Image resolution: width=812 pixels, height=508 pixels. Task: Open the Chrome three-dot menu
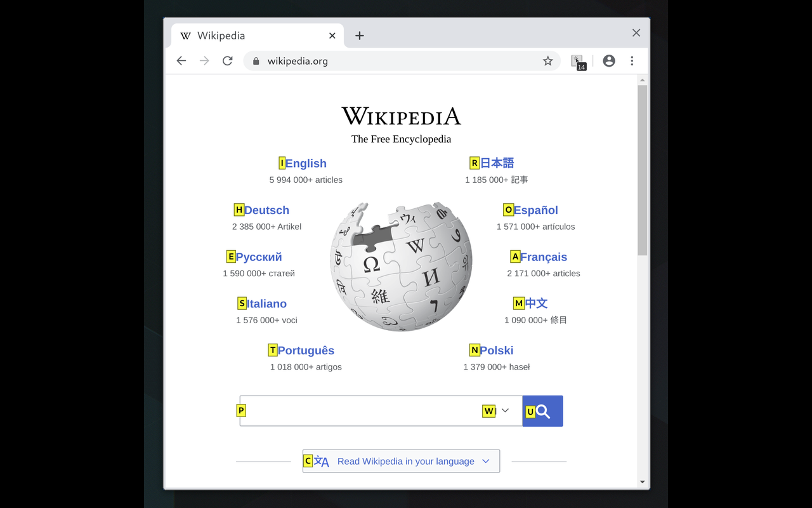(x=632, y=61)
